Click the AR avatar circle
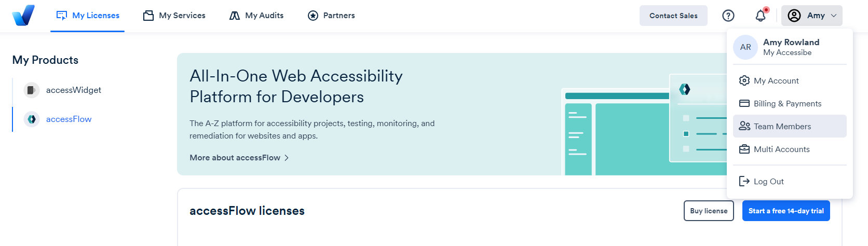Viewport: 868px width, 246px height. (745, 47)
